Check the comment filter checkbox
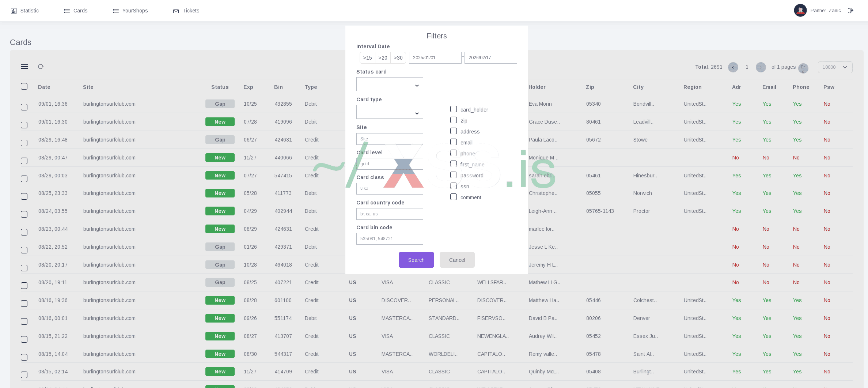Viewport: 868px width, 388px height. click(x=454, y=197)
